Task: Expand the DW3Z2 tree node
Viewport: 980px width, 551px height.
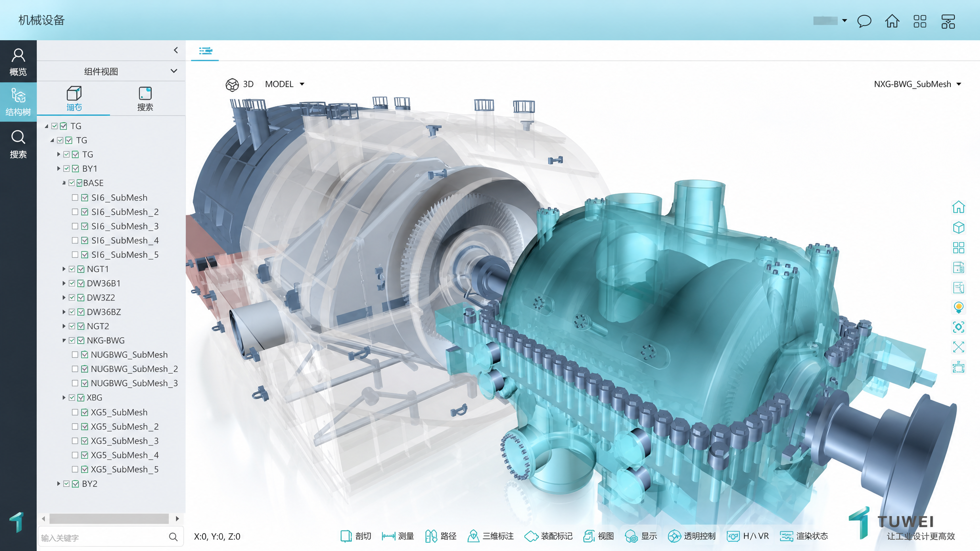Action: pos(64,298)
